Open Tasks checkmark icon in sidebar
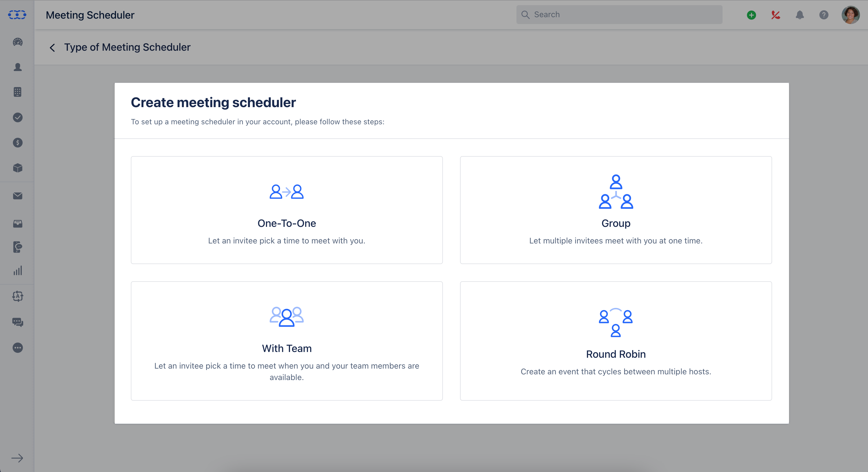This screenshot has width=868, height=472. 17,117
